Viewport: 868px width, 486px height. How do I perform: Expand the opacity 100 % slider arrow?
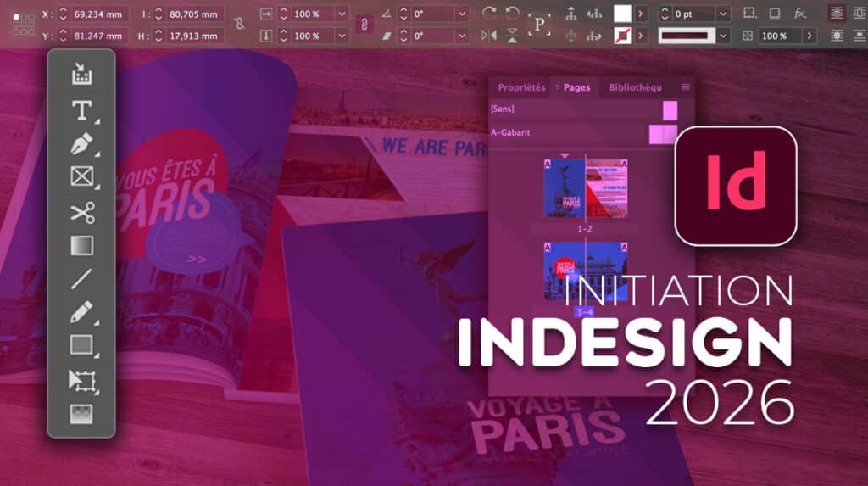[810, 36]
